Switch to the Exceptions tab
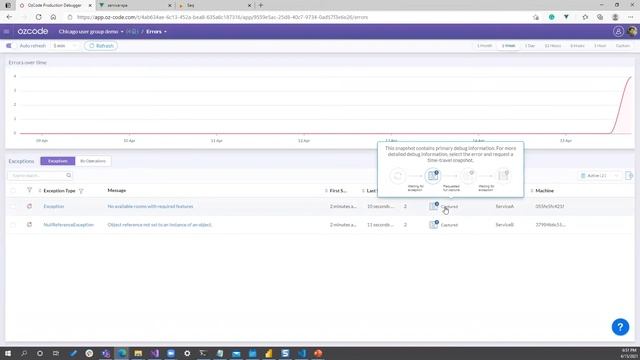Image resolution: width=640 pixels, height=360 pixels. pyautogui.click(x=58, y=161)
